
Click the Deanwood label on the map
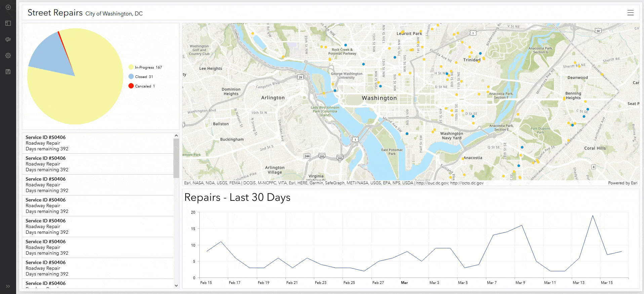(x=578, y=78)
